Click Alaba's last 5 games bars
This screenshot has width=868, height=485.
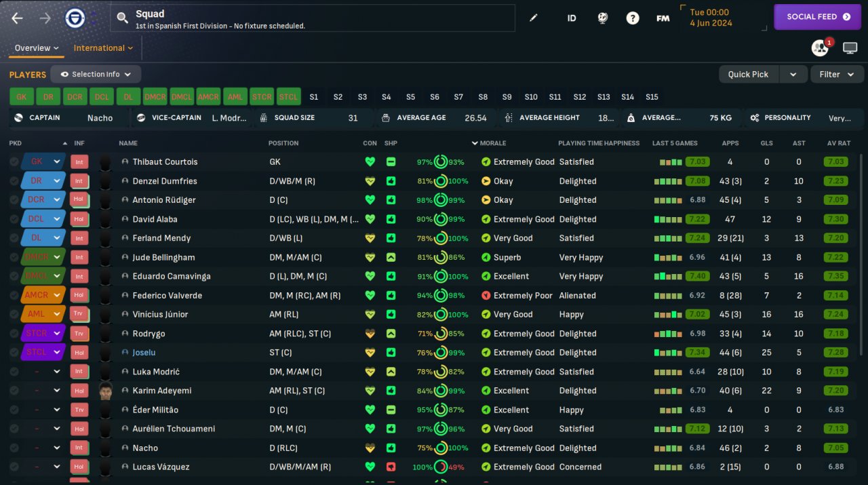pos(667,220)
